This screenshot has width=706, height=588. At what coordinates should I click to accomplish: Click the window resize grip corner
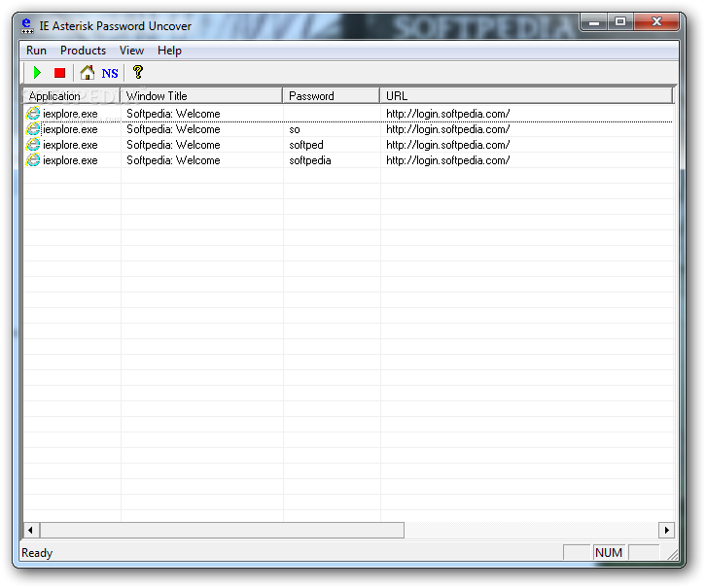[x=672, y=554]
